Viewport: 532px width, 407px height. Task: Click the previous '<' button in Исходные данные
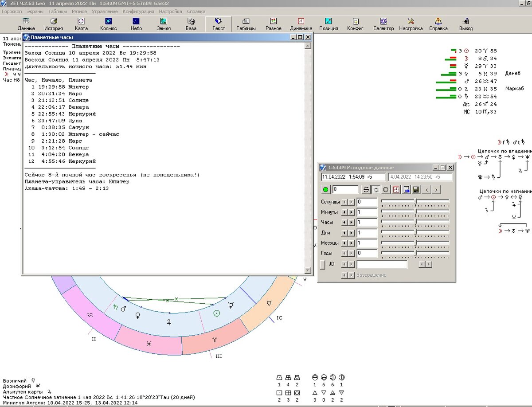(x=426, y=190)
